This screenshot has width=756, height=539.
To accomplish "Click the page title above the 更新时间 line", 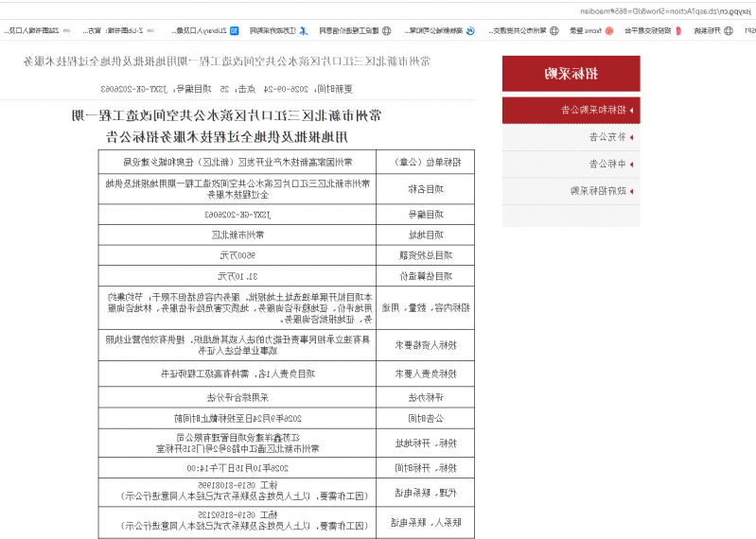I will [x=226, y=61].
